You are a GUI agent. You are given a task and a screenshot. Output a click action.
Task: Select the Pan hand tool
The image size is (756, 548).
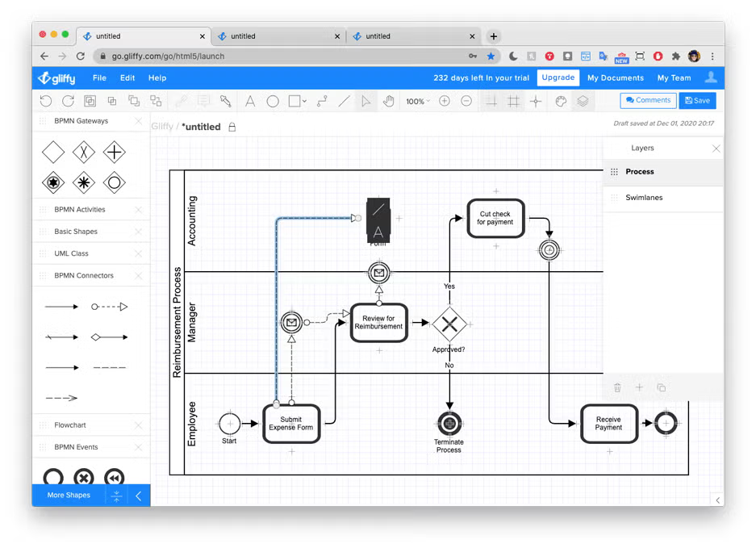pyautogui.click(x=389, y=102)
